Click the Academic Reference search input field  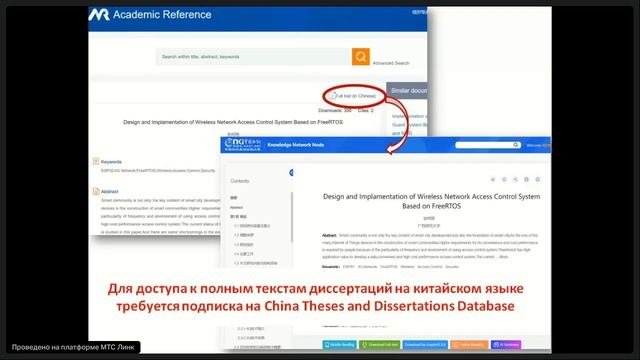click(253, 57)
